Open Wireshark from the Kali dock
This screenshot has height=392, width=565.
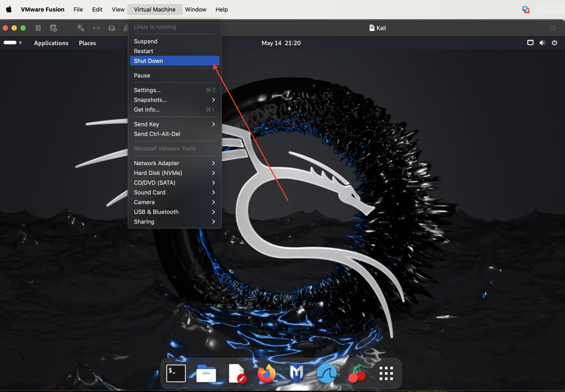point(326,373)
